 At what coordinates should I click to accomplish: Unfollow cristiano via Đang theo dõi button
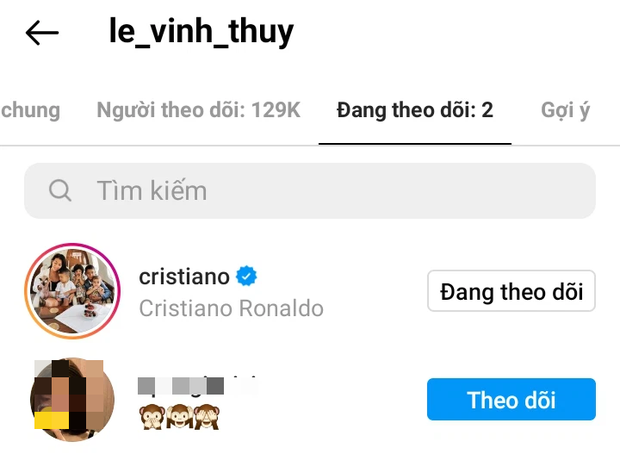point(511,291)
